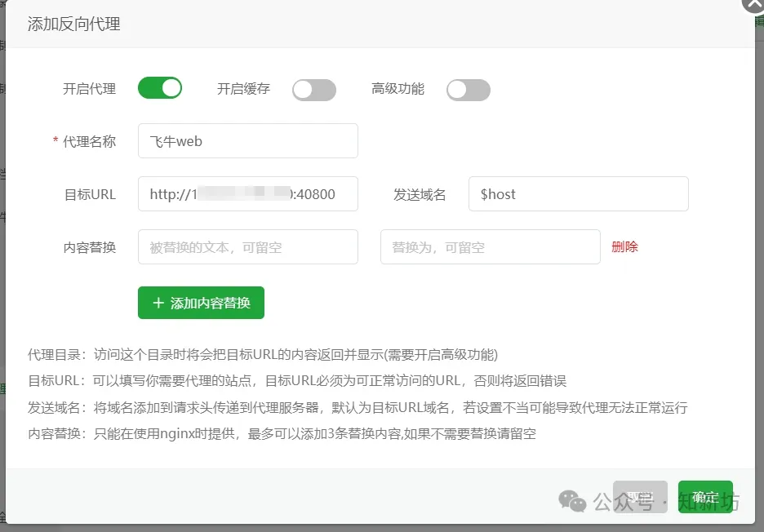This screenshot has height=532, width=764.
Task: Confirm with the green 确定 button
Action: (x=705, y=497)
